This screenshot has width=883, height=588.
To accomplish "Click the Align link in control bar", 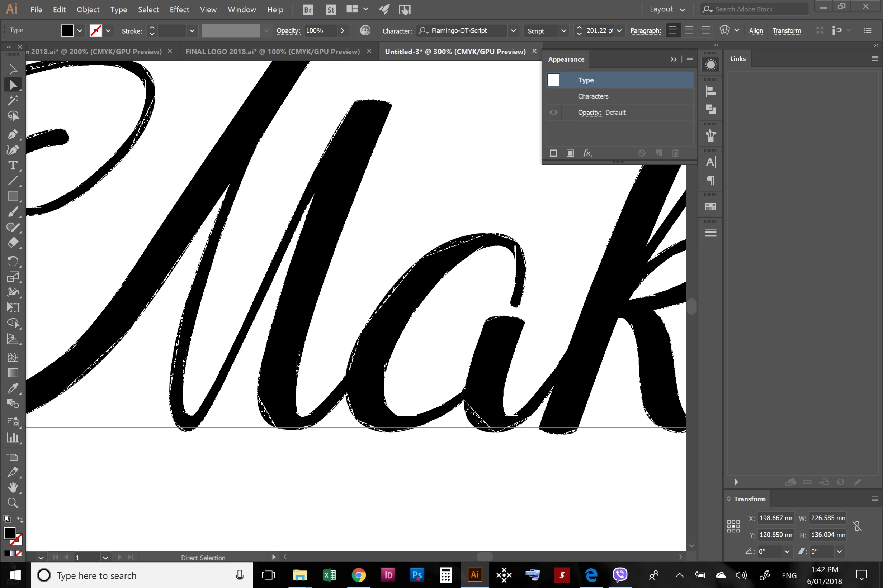I will pyautogui.click(x=756, y=31).
